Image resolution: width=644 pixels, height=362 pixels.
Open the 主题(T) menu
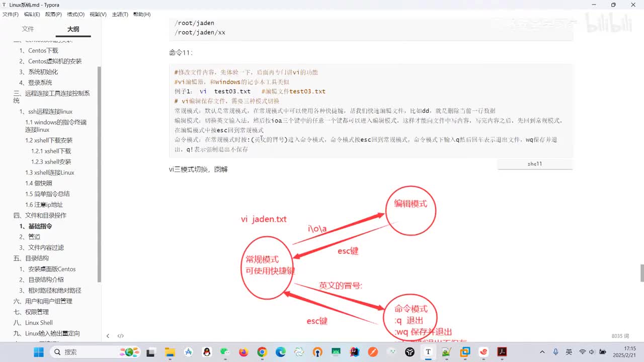point(120,14)
